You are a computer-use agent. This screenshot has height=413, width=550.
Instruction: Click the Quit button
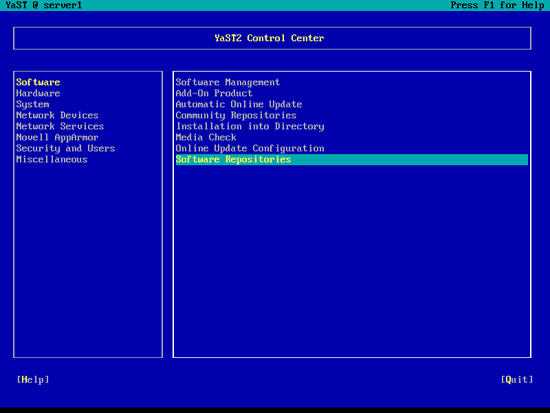pyautogui.click(x=517, y=380)
